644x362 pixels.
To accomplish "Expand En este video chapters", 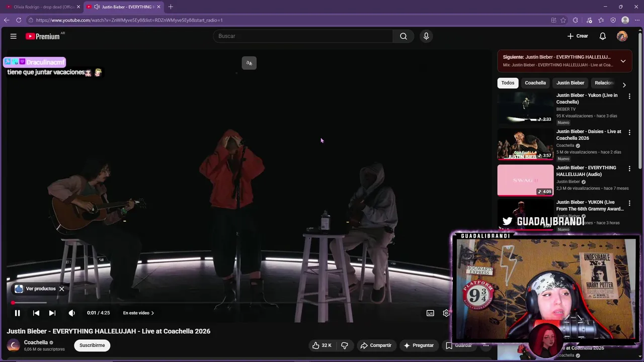I will pos(138,313).
